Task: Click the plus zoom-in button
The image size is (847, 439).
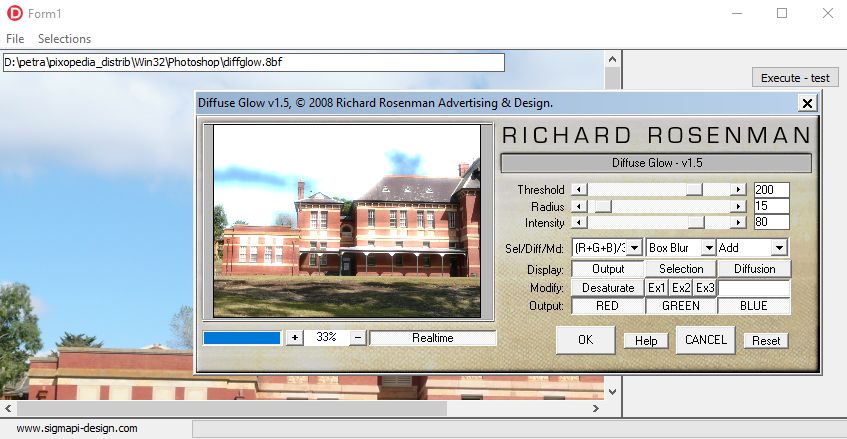Action: tap(294, 338)
